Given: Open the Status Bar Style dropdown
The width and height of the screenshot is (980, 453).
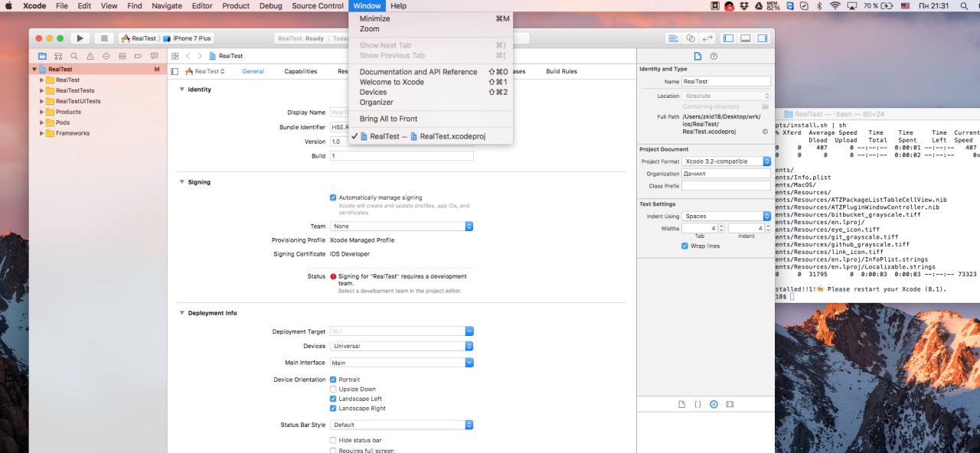Looking at the screenshot, I should (401, 425).
